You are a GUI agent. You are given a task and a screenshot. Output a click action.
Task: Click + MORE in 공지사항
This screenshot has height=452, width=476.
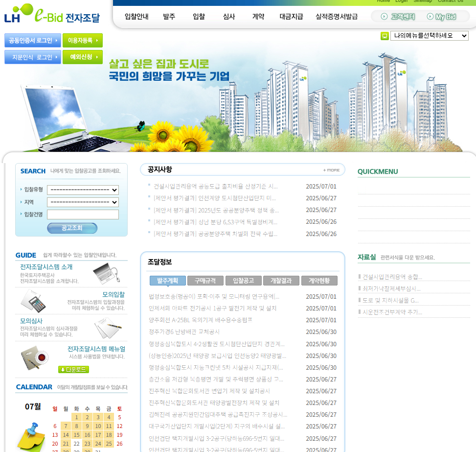(x=331, y=170)
